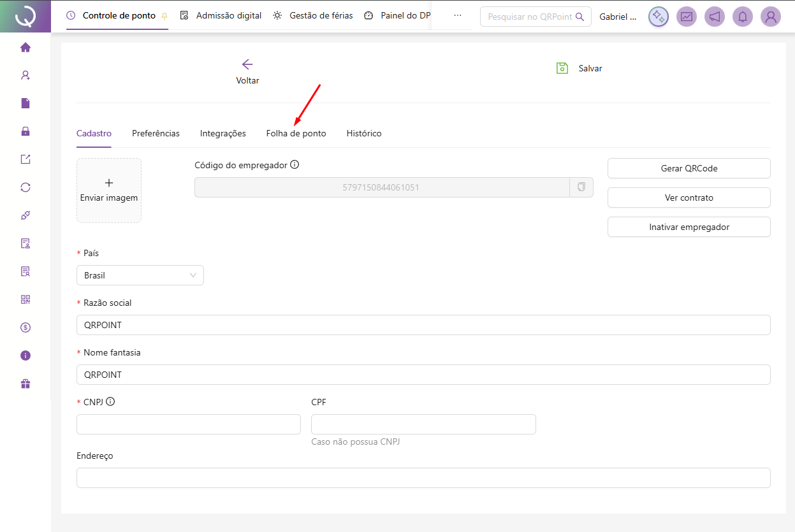The image size is (795, 532).
Task: Open the Preferências tab
Action: point(156,134)
